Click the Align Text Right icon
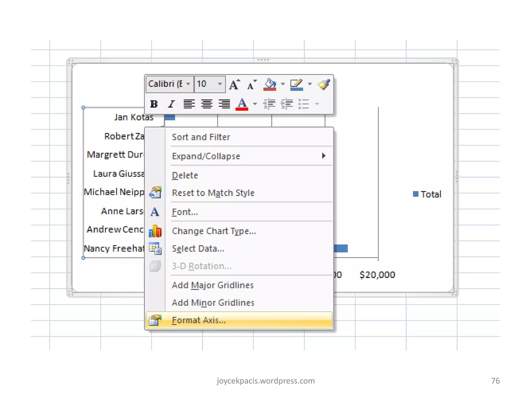Viewport: 532px width, 399px height. pos(224,104)
